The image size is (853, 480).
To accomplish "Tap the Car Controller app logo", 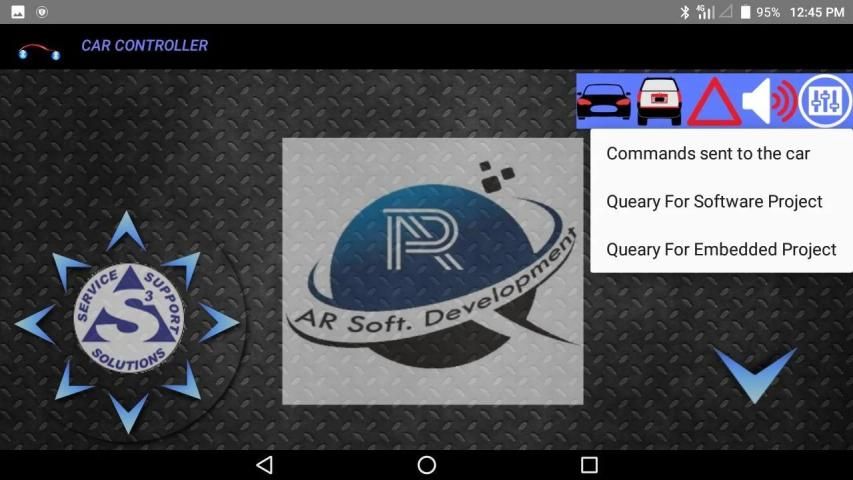I will (x=39, y=48).
